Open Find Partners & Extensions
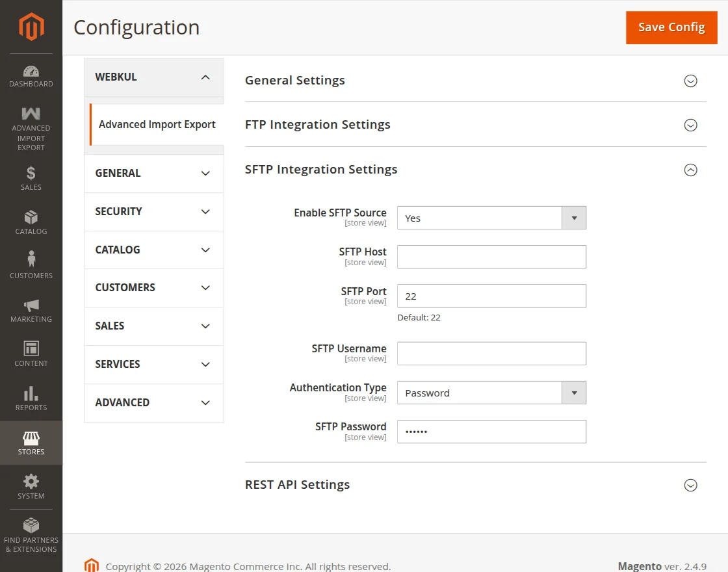This screenshot has height=572, width=728. [x=31, y=536]
